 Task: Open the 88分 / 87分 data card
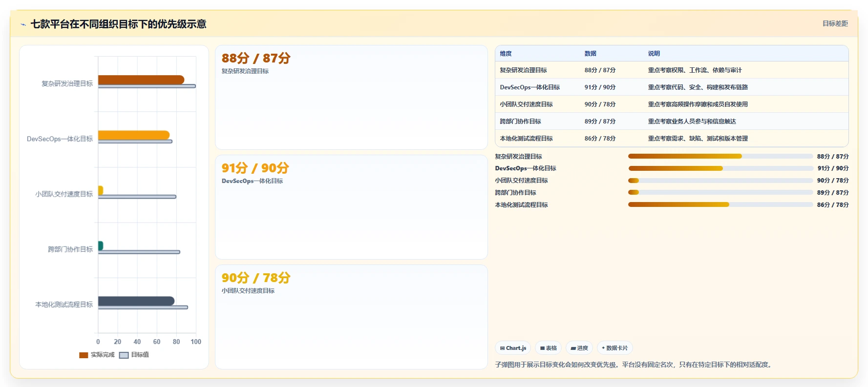[x=351, y=98]
